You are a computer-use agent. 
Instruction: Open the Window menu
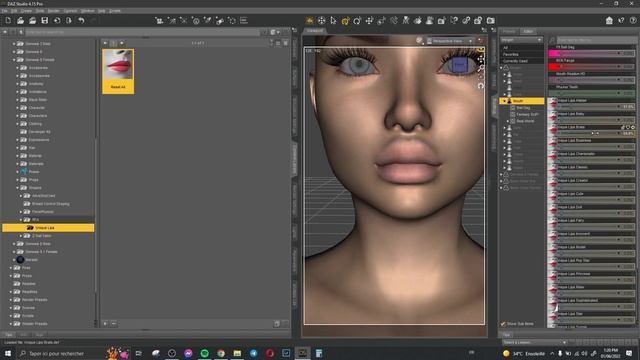point(87,11)
